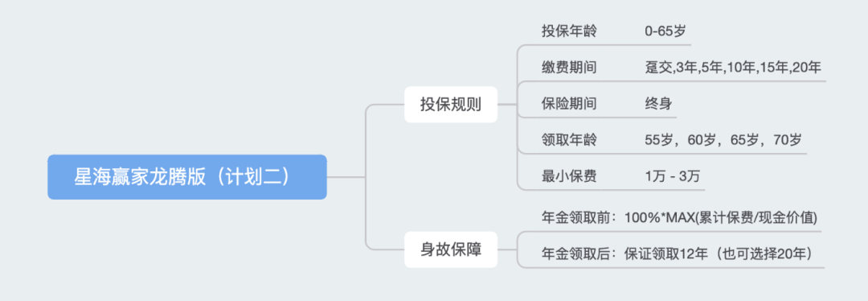Click the 55岁，60岁，65岁，70岁 value
Screen dimensions: 868x301
(x=723, y=140)
